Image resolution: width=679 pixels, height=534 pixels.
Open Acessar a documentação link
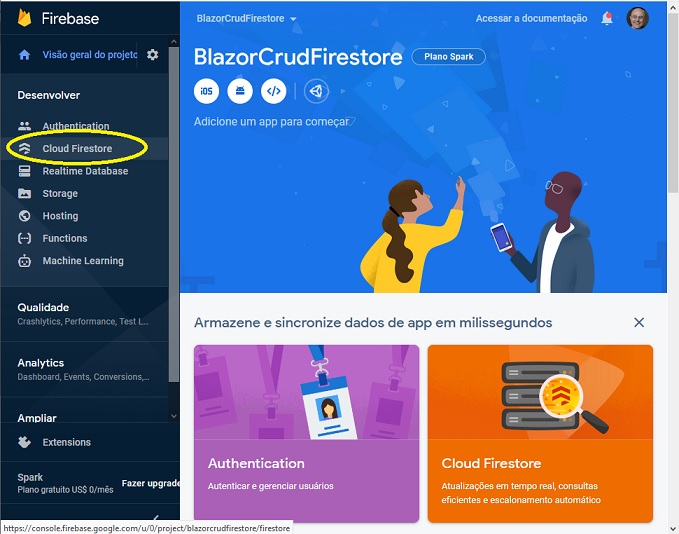[x=531, y=18]
